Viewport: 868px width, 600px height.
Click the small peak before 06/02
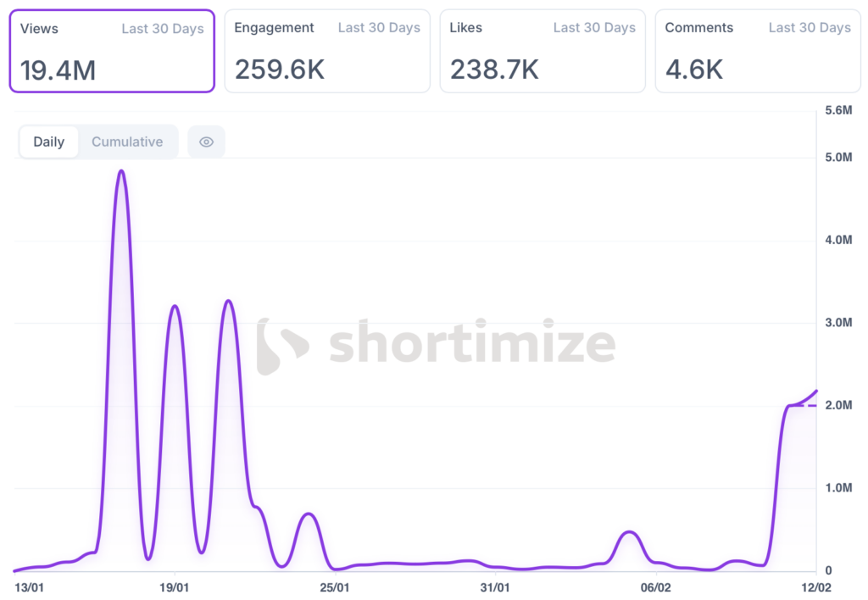pyautogui.click(x=629, y=532)
